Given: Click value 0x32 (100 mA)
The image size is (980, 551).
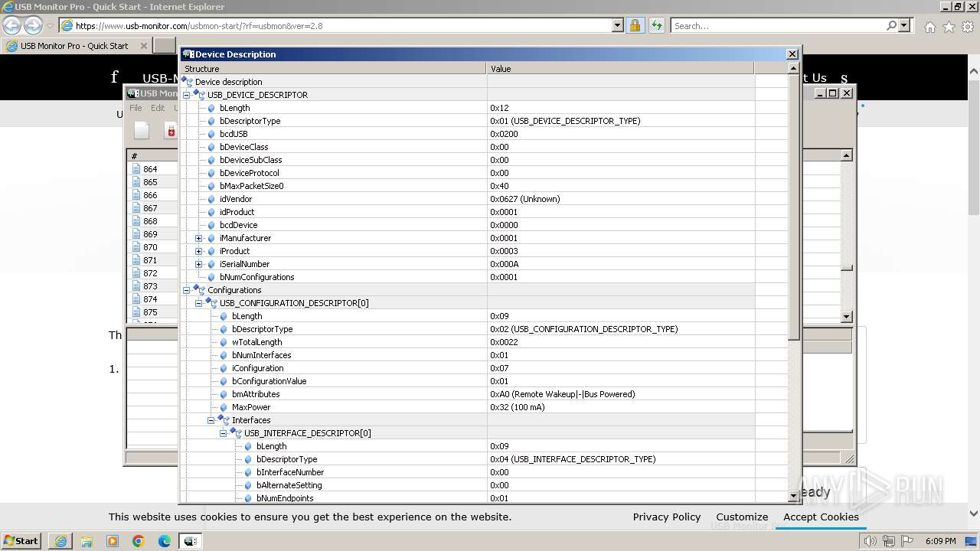Looking at the screenshot, I should (x=518, y=407).
